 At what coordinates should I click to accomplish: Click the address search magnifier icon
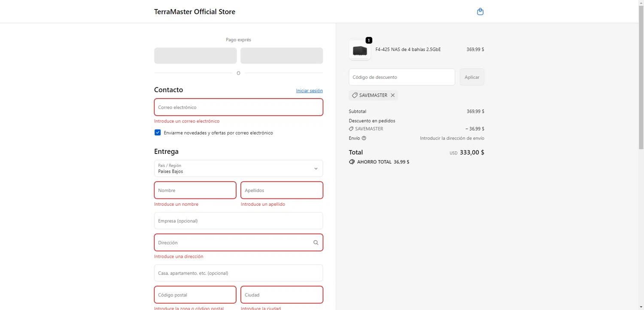[316, 243]
